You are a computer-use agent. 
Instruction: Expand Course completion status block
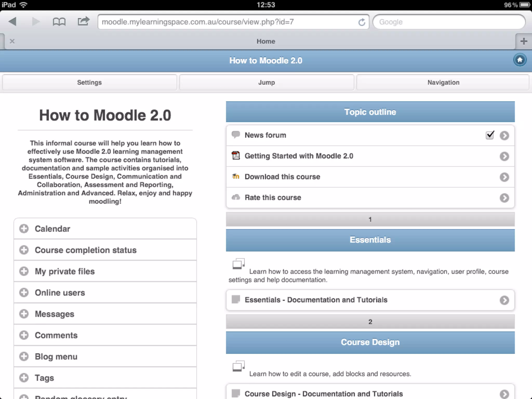[24, 250]
